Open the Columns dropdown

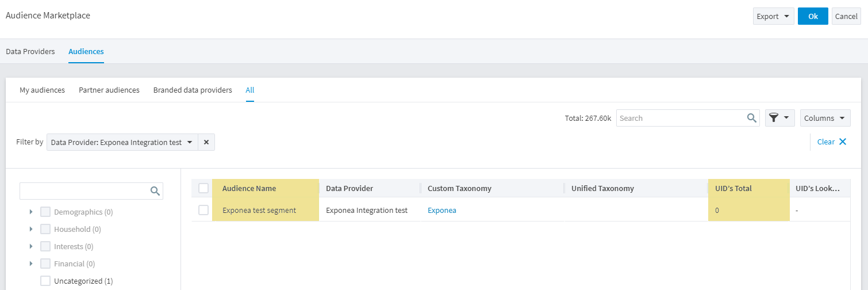(825, 118)
